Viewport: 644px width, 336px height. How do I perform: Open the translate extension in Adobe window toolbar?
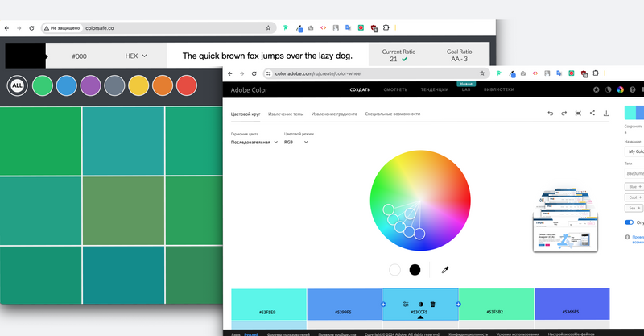coord(559,73)
